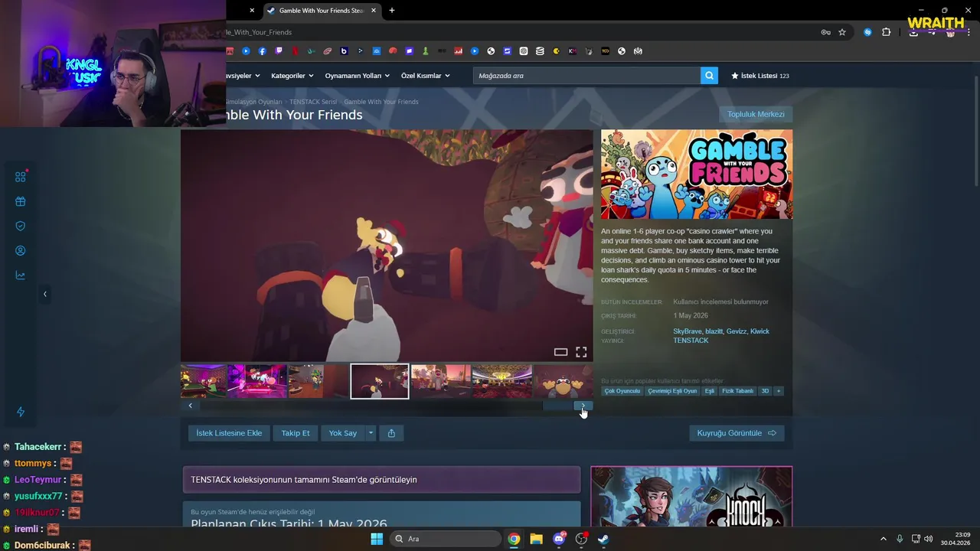Open TENSTACK koleksiyonunun tamamını banner

(x=381, y=480)
